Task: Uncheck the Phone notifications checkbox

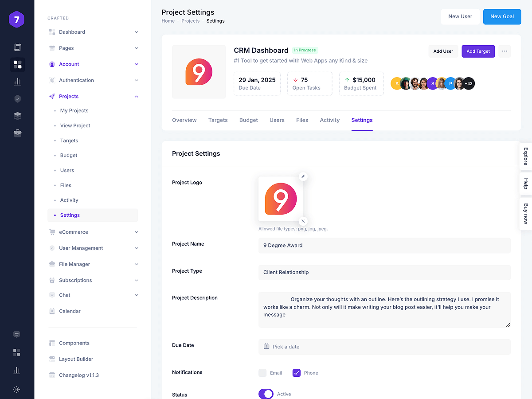Action: click(x=297, y=373)
